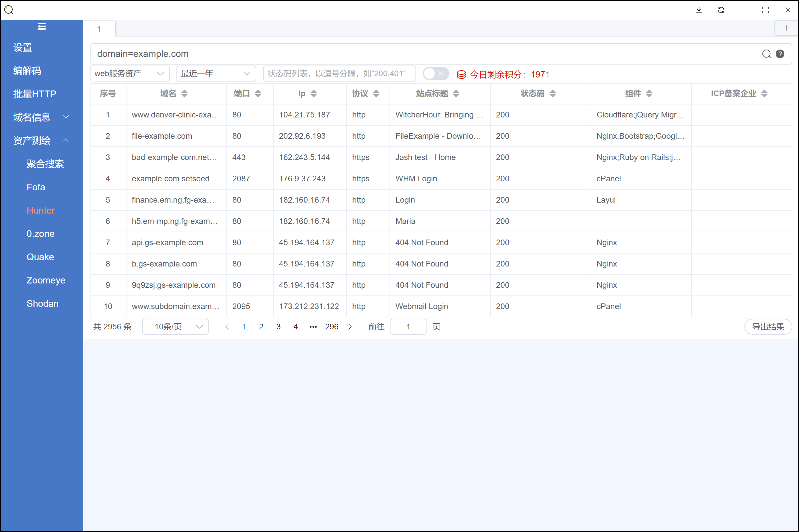Toggle the switch next to status code field
The height and width of the screenshot is (532, 799).
pos(435,74)
